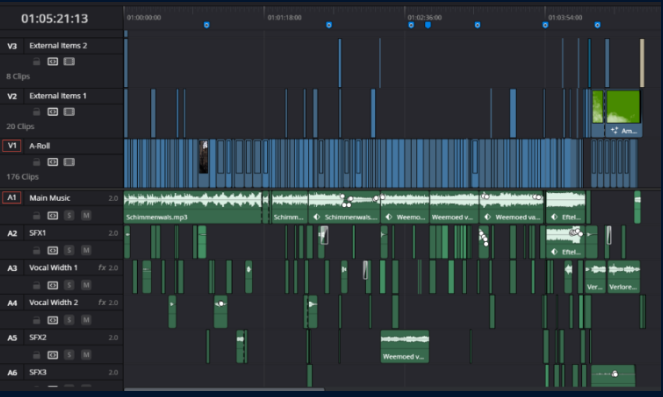Disable video on the A-Roll track
The image size is (663, 397).
click(69, 162)
